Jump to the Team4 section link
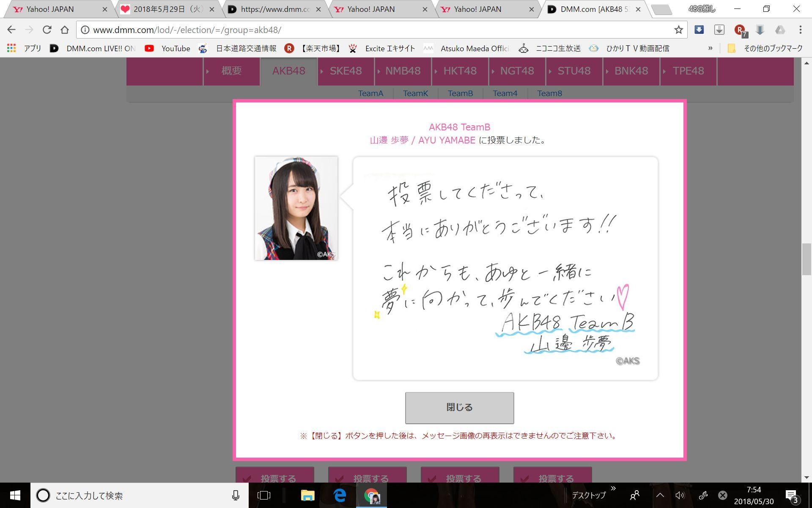 (x=505, y=93)
